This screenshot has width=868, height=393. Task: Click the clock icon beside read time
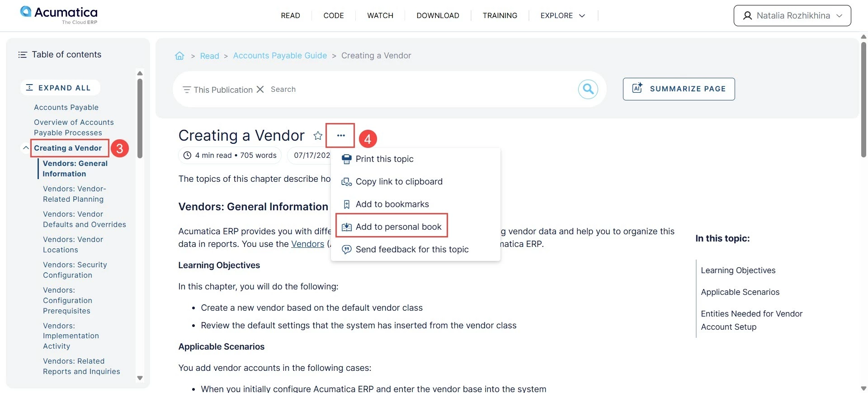point(187,156)
